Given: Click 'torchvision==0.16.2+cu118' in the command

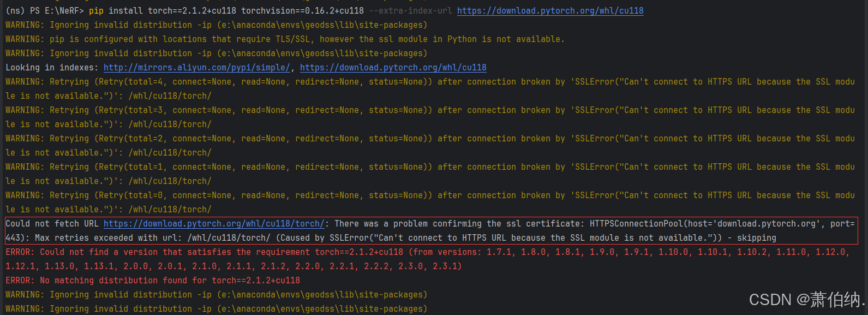Looking at the screenshot, I should click(x=302, y=11).
